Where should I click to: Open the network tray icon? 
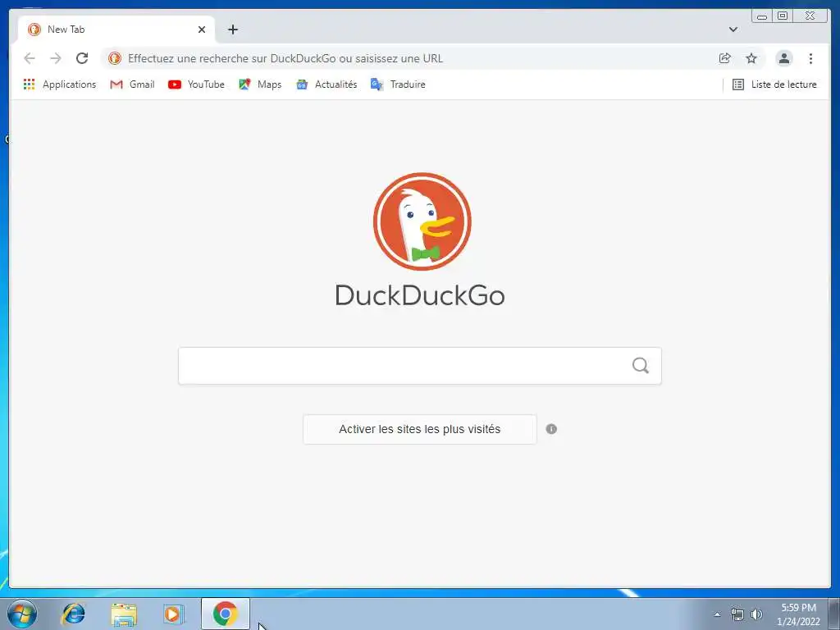[x=737, y=614]
